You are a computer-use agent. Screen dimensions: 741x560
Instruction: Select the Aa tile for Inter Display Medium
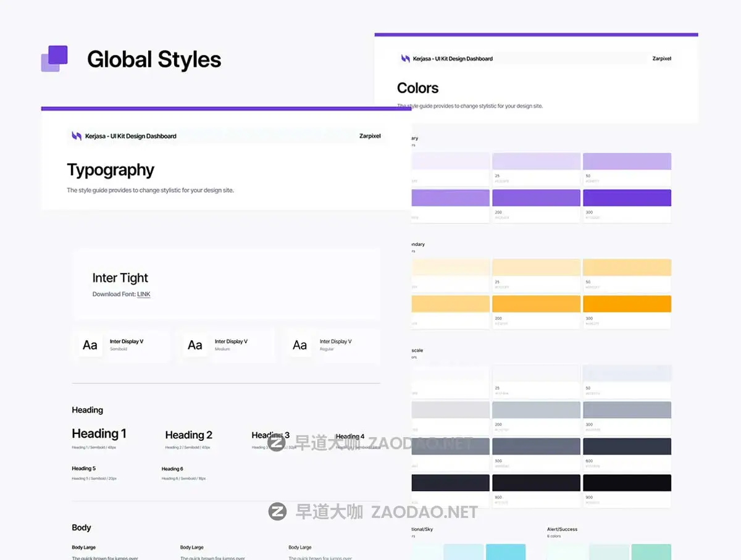tap(195, 345)
